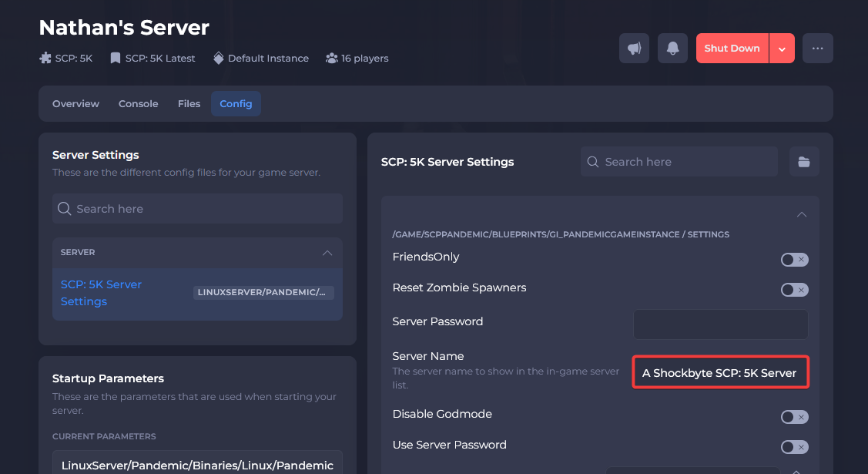Click the Server Settings panel heading
Image resolution: width=868 pixels, height=474 pixels.
point(96,155)
